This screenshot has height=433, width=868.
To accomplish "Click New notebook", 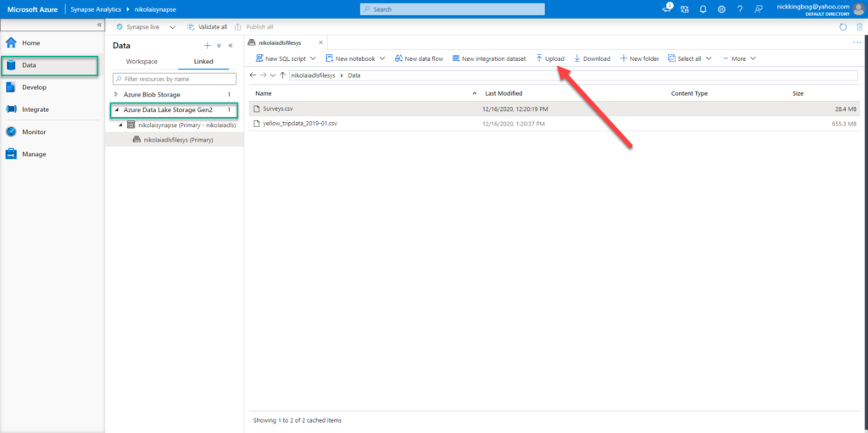I will (350, 58).
